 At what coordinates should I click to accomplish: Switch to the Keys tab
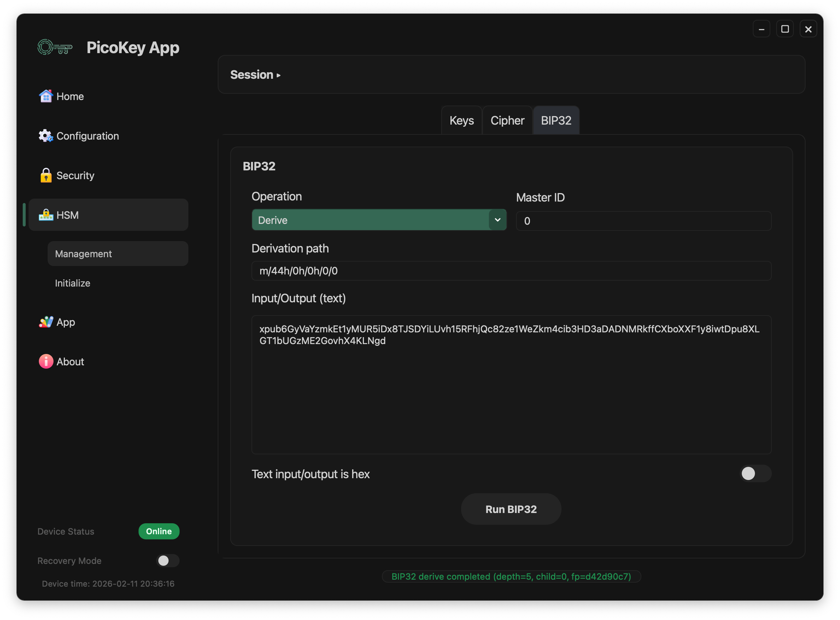461,121
